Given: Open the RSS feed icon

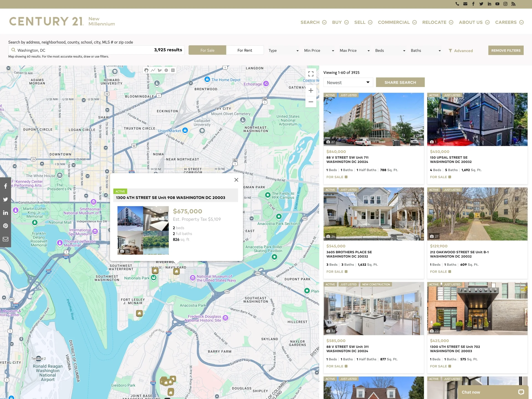Looking at the screenshot, I should 513,4.
